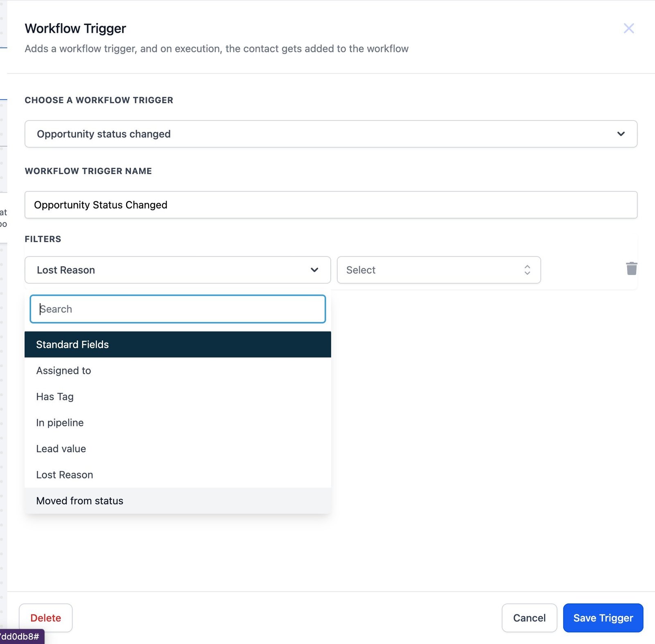Image resolution: width=655 pixels, height=644 pixels.
Task: Click the Cancel button
Action: click(529, 618)
